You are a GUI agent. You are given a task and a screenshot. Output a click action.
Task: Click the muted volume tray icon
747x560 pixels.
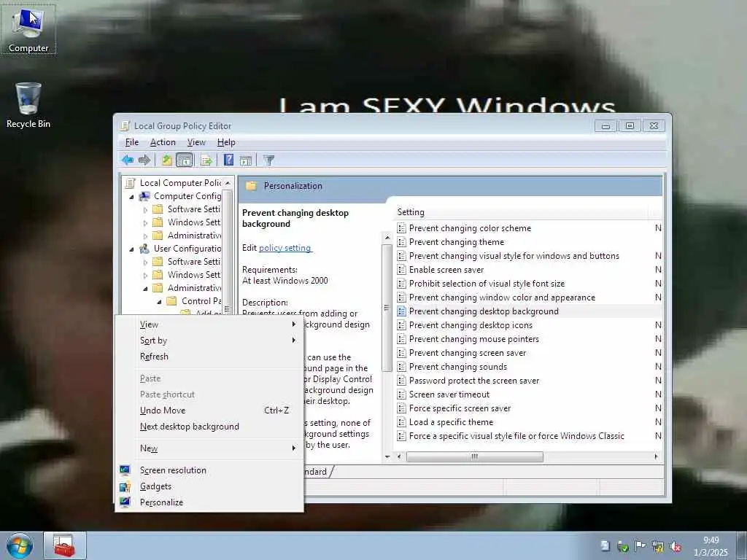pyautogui.click(x=676, y=547)
